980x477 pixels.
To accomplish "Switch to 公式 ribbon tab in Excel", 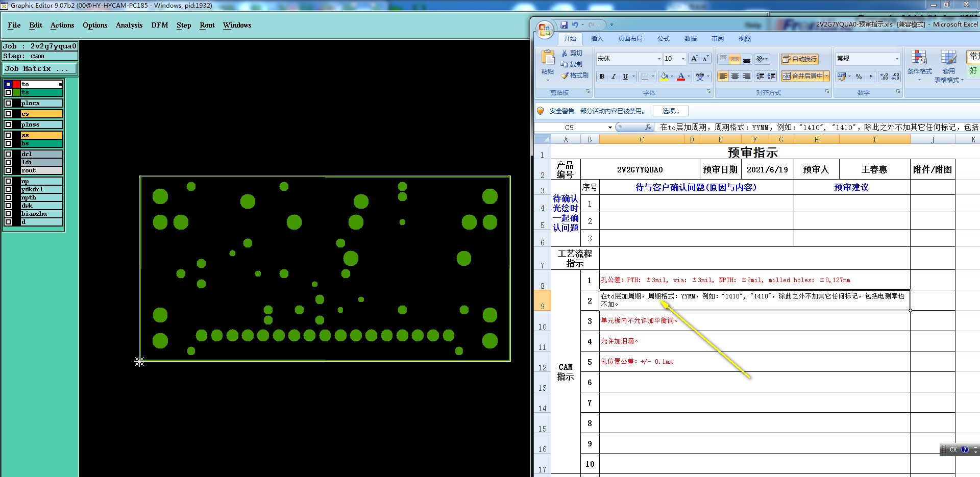I will pos(664,39).
